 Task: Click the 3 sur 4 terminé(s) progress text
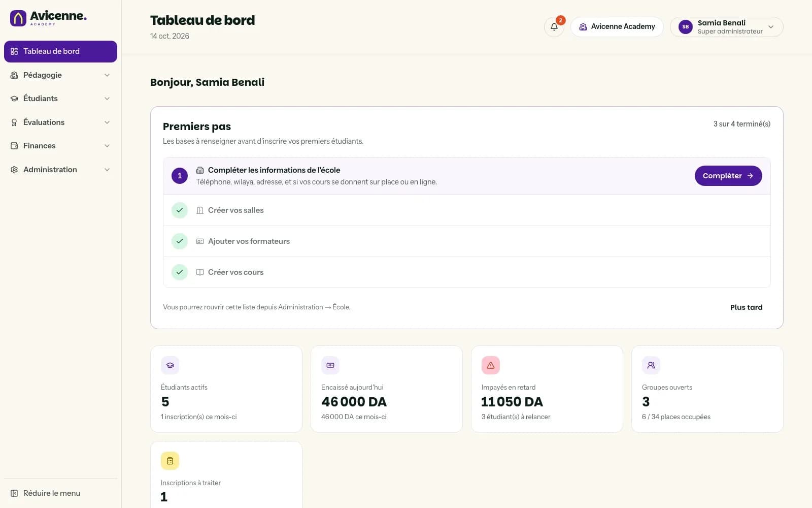pyautogui.click(x=742, y=124)
